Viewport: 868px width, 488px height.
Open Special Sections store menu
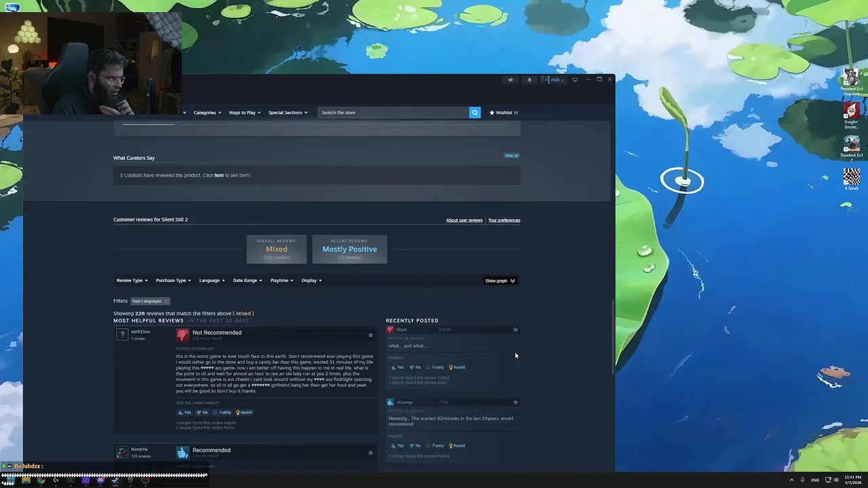tap(288, 113)
